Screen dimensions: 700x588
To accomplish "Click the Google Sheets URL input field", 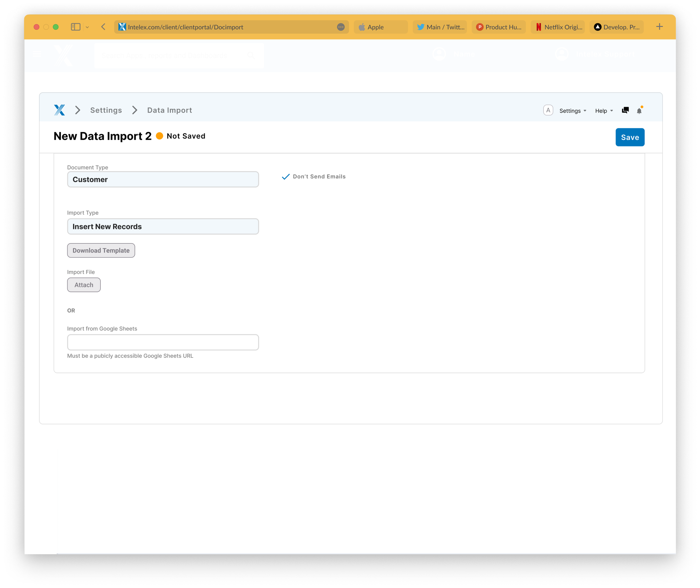I will (x=163, y=342).
